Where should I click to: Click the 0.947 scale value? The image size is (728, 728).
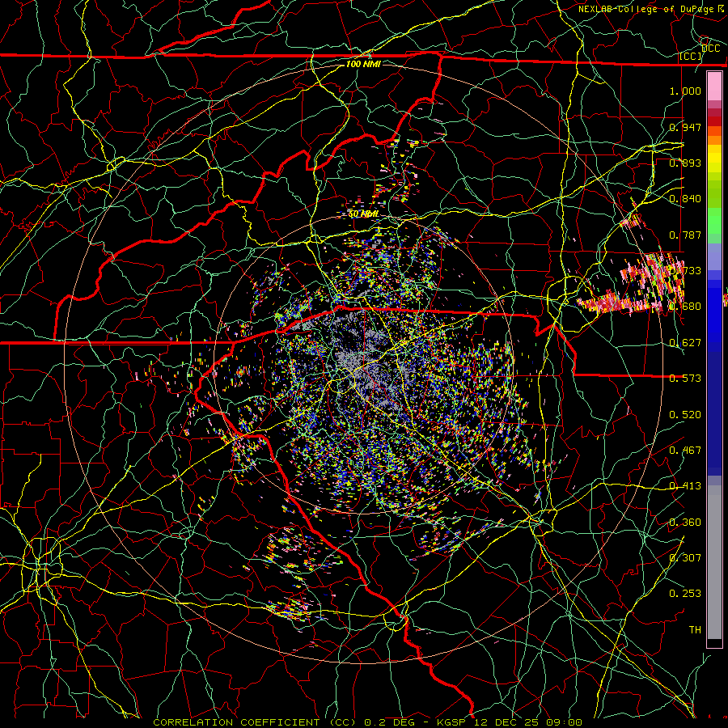[x=685, y=127]
